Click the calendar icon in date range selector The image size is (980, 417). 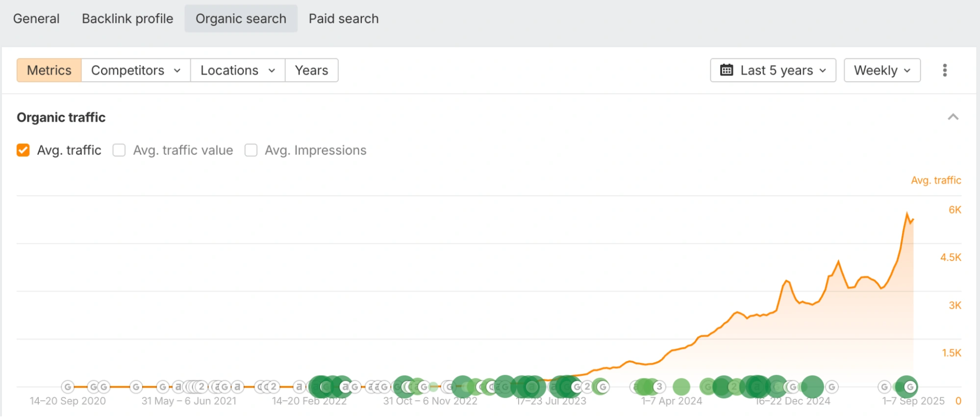[726, 70]
